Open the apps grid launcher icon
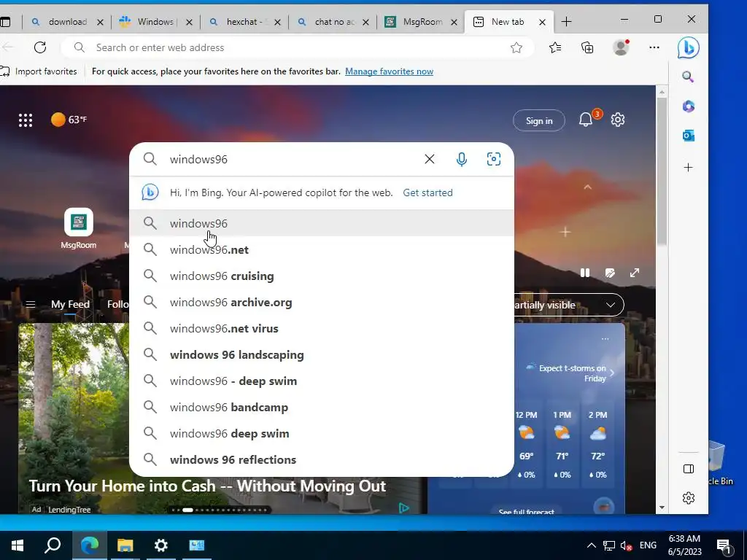The image size is (747, 560). [x=26, y=120]
